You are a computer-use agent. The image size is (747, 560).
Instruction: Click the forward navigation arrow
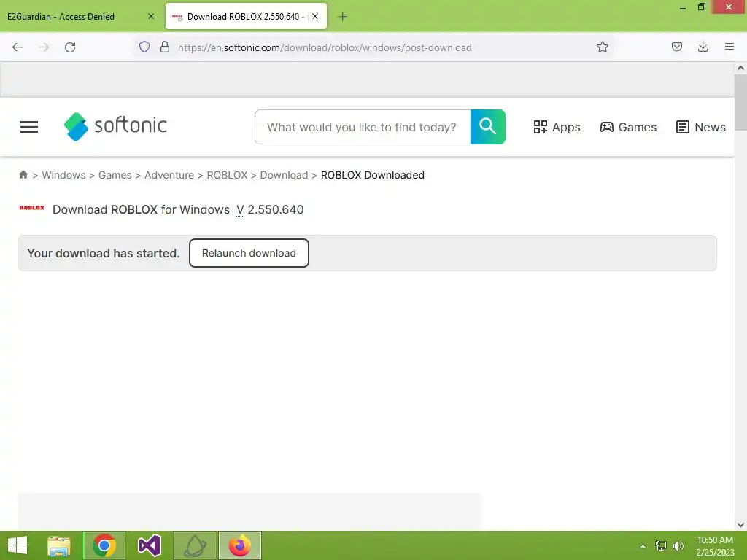[x=44, y=47]
